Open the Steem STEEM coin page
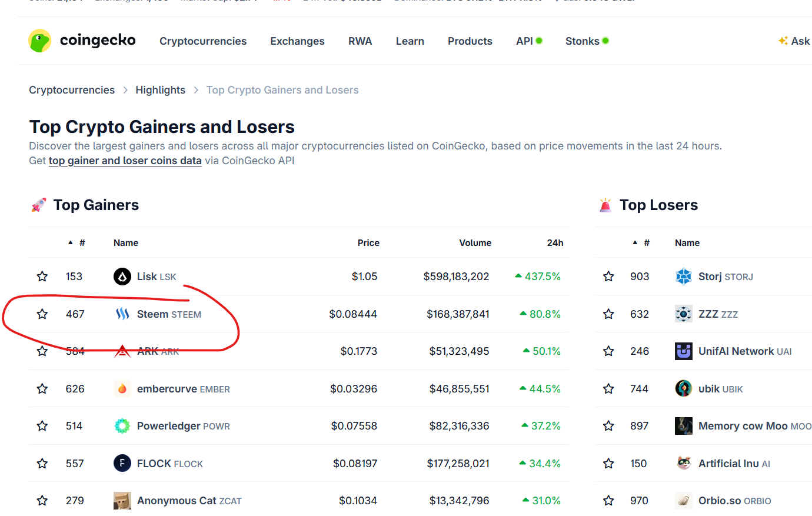812x516 pixels. tap(169, 314)
